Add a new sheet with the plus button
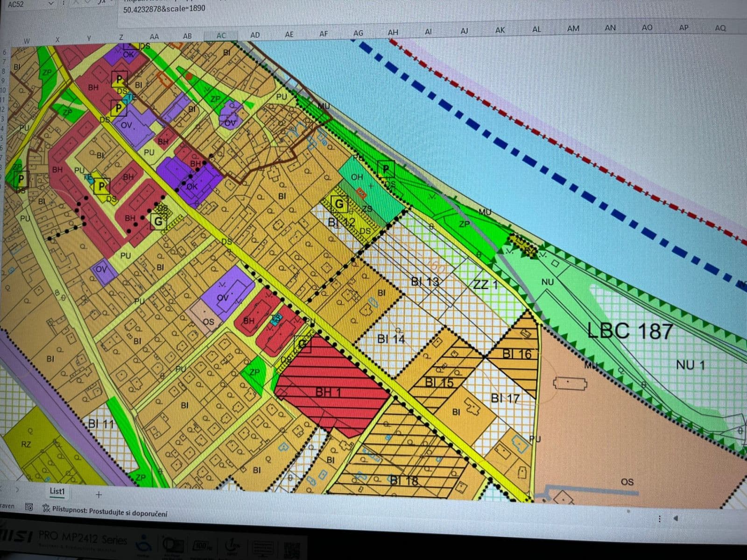The width and height of the screenshot is (747, 560). (x=99, y=494)
